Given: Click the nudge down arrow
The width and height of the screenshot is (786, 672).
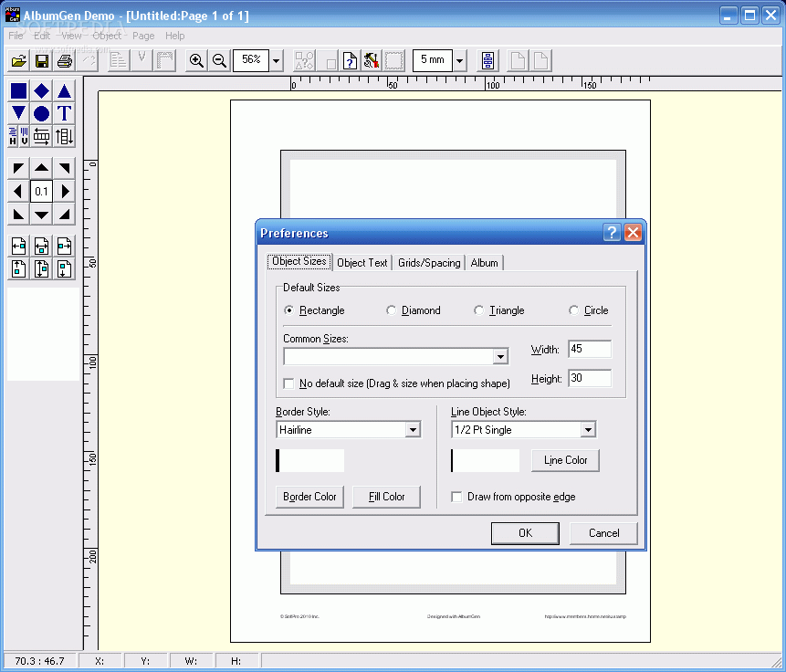Looking at the screenshot, I should 42,215.
